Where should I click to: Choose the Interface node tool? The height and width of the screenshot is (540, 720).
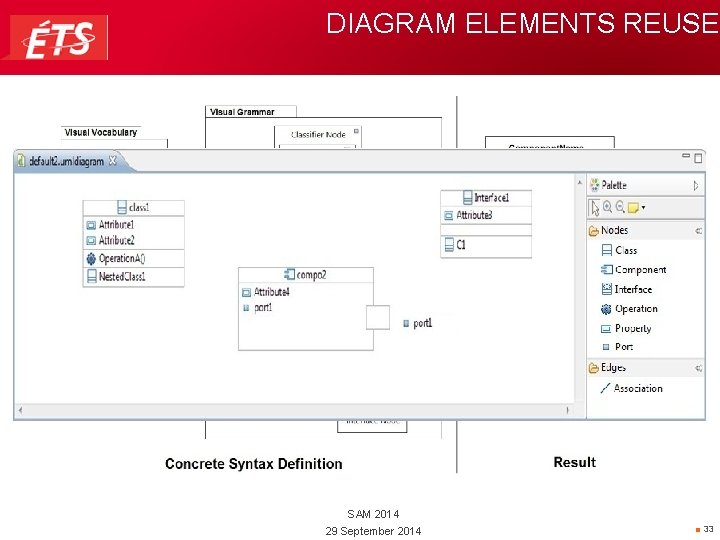(x=627, y=289)
